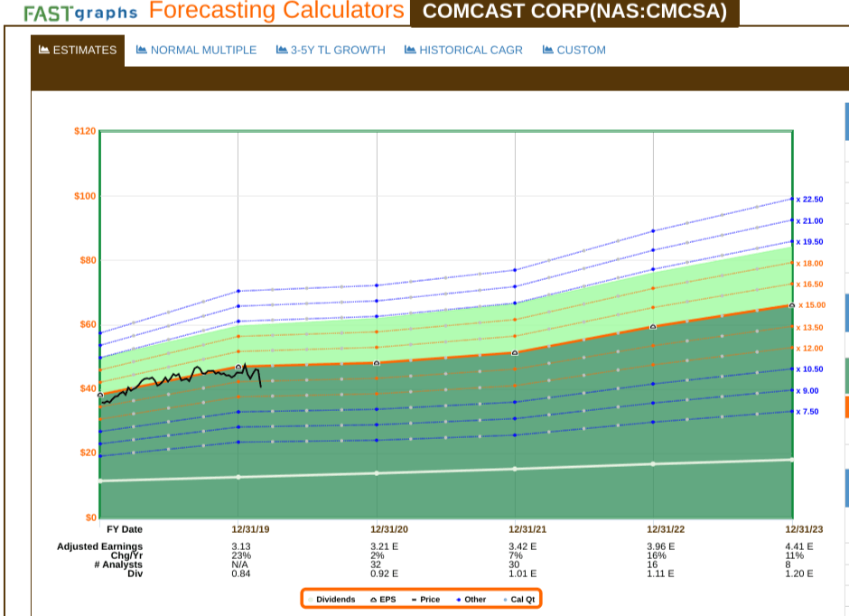Click the # Analysts row label
Image resolution: width=849 pixels, height=616 pixels.
point(118,565)
